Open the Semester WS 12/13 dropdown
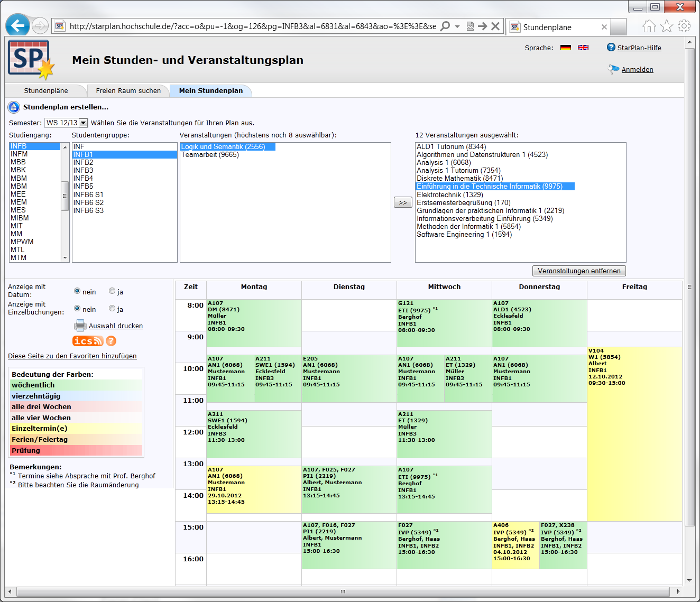This screenshot has width=700, height=602. pos(66,123)
